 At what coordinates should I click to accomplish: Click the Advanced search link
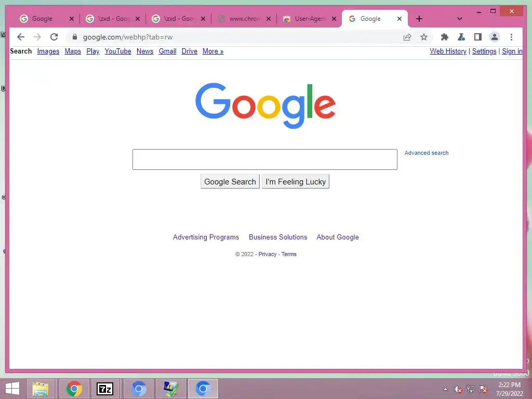click(426, 153)
